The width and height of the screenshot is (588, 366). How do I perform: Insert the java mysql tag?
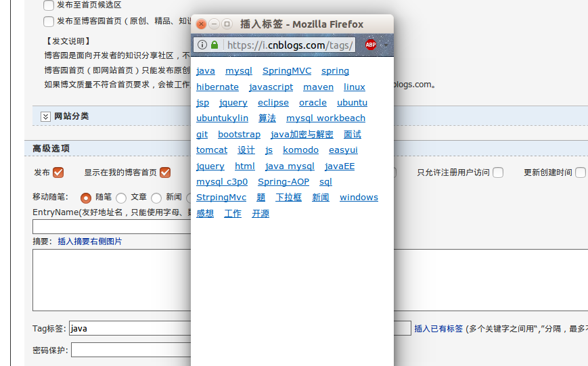point(290,166)
